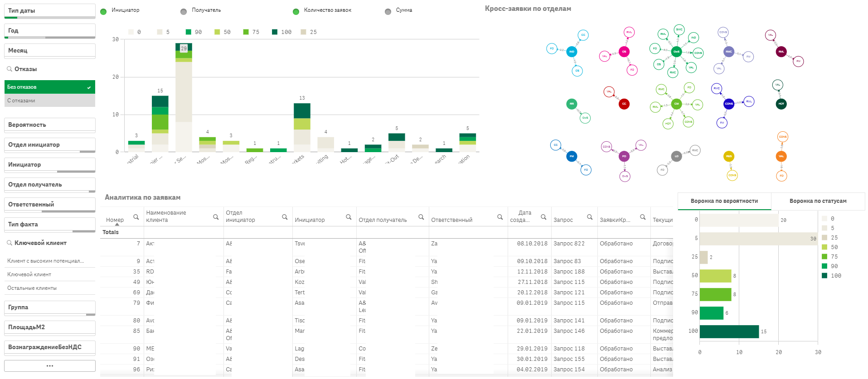Open search in Запрос column
Screen dimensions: 868x379
pos(590,217)
